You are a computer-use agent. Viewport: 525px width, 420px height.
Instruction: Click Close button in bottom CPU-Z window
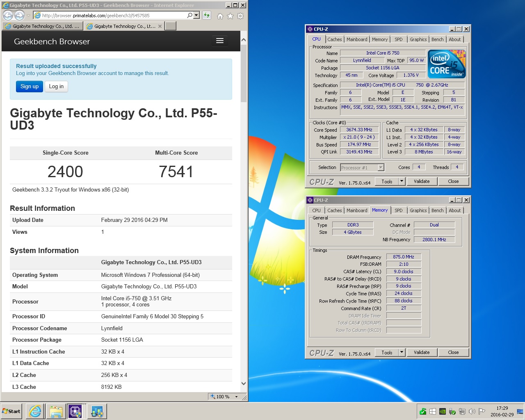(453, 352)
